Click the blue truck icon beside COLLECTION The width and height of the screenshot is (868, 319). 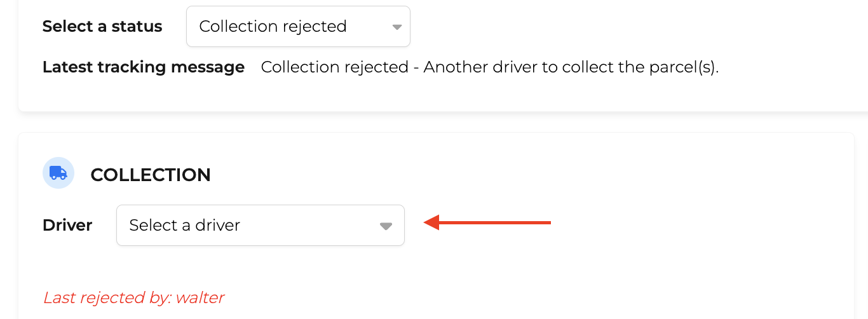pyautogui.click(x=58, y=173)
